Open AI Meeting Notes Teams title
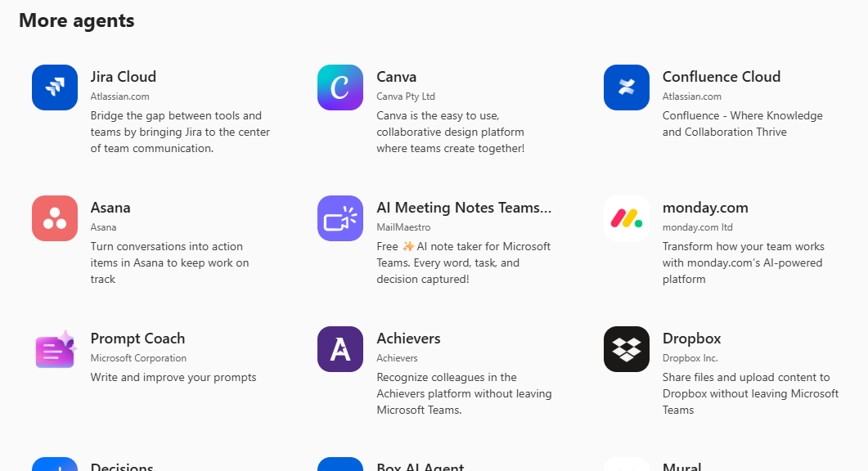The image size is (868, 471). point(464,208)
